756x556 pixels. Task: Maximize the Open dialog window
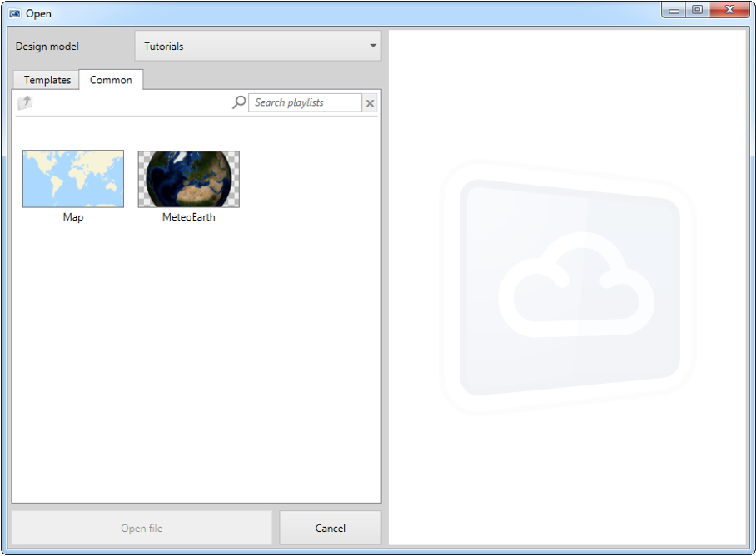tap(697, 10)
